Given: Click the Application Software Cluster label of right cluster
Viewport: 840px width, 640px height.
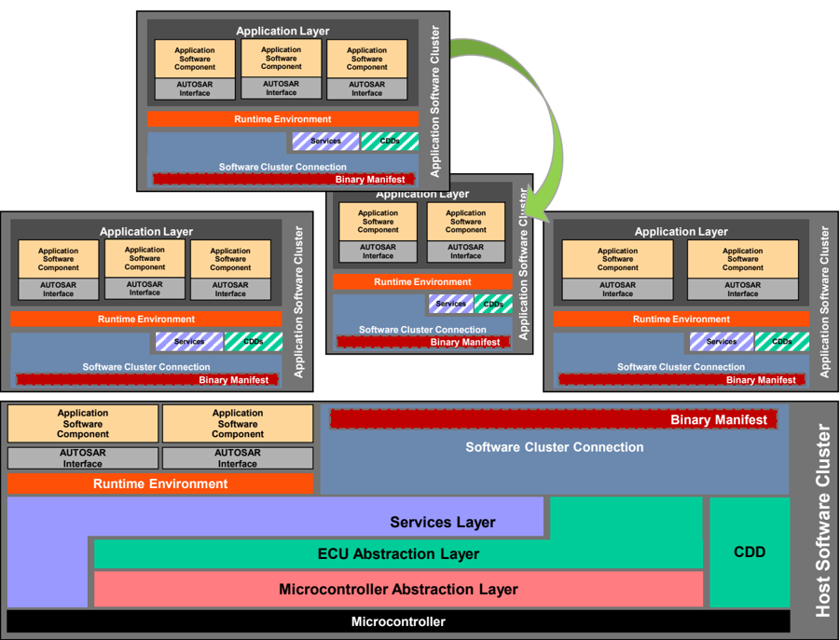Looking at the screenshot, I should (x=824, y=302).
